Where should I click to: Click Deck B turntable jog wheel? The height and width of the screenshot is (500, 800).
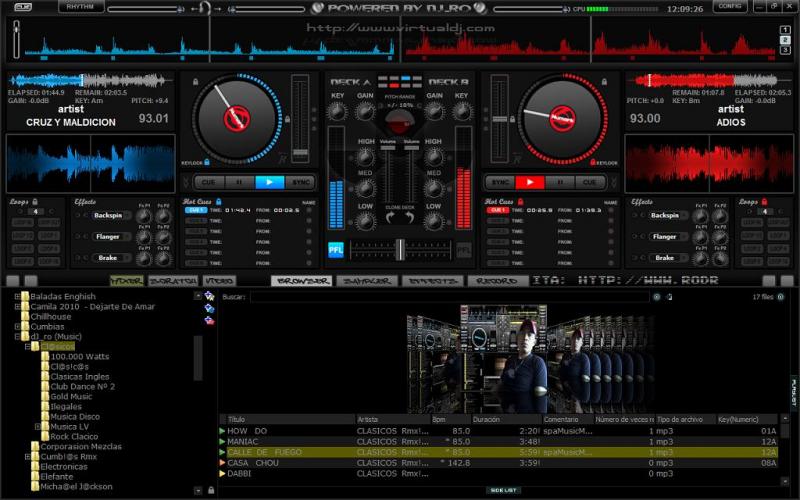click(x=563, y=118)
